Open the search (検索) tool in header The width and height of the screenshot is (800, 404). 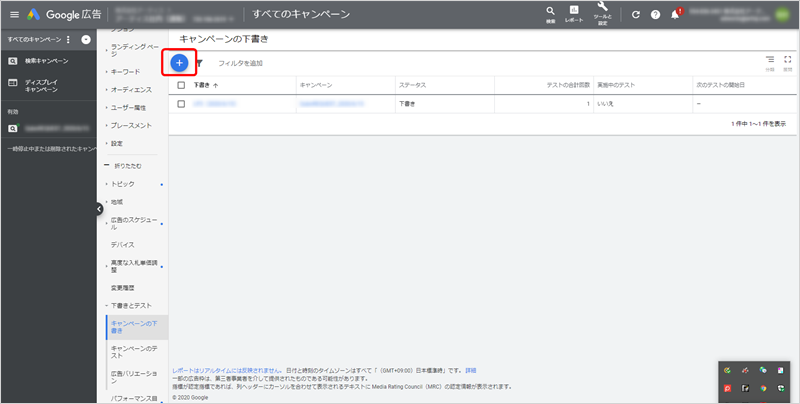551,14
